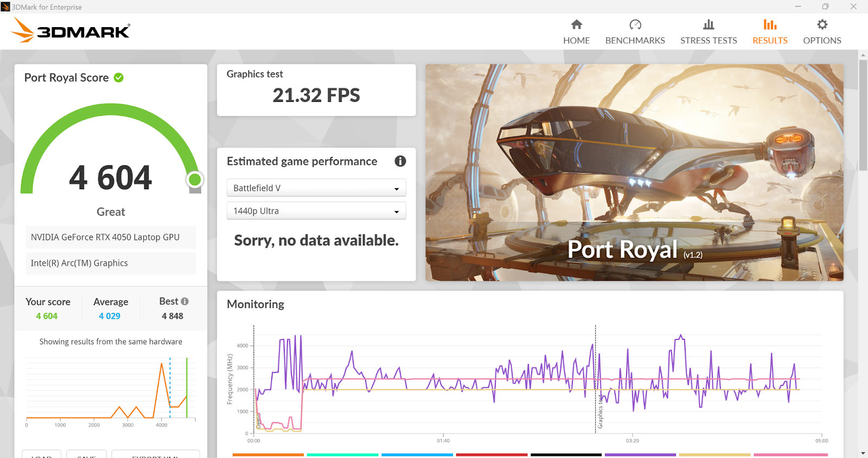This screenshot has width=868, height=458.
Task: Open the OPTIONS tab
Action: pos(822,32)
